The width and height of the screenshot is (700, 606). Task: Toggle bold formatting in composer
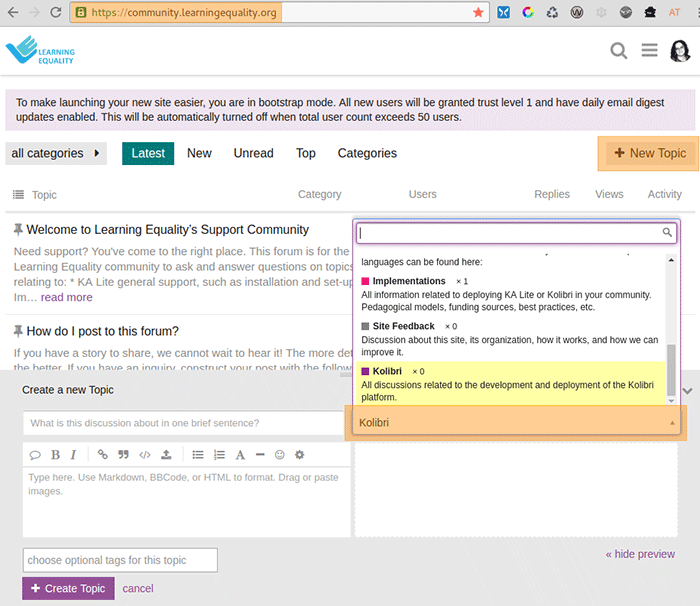point(55,455)
